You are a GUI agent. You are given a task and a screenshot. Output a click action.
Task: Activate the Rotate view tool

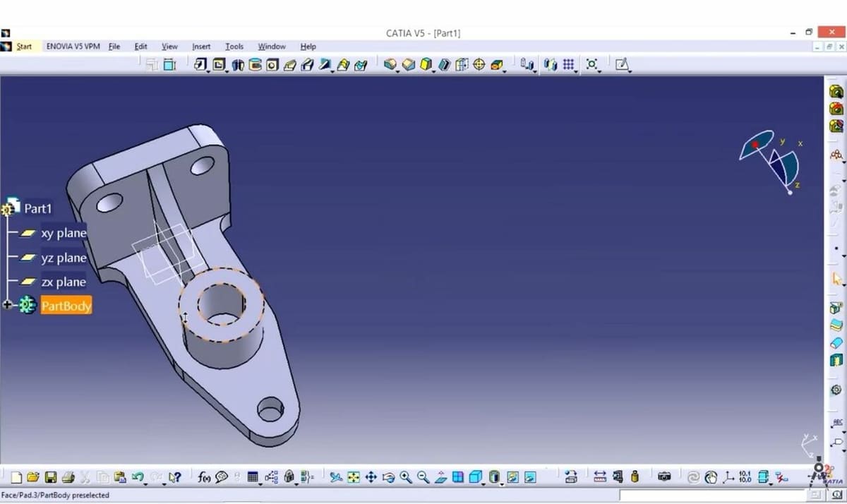click(388, 477)
